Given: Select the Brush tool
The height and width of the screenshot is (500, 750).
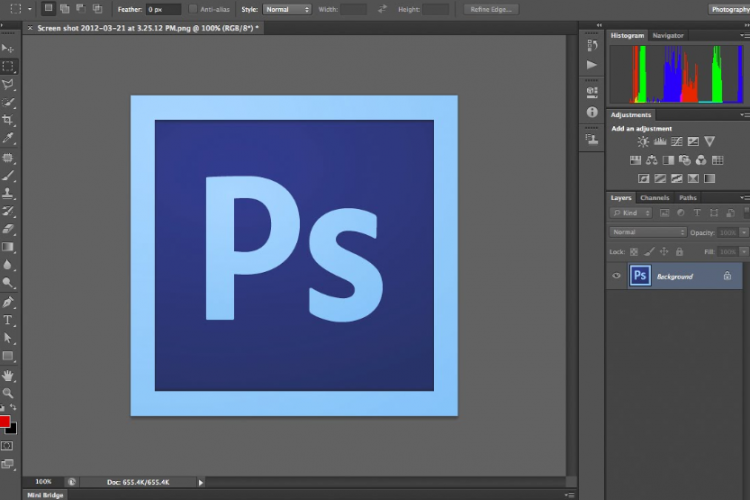Looking at the screenshot, I should click(x=8, y=175).
